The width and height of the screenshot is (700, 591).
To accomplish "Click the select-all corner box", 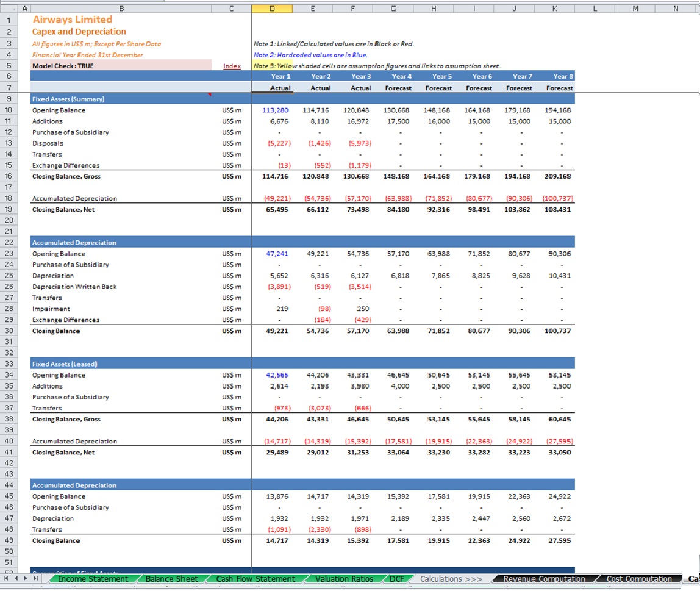I will point(9,9).
